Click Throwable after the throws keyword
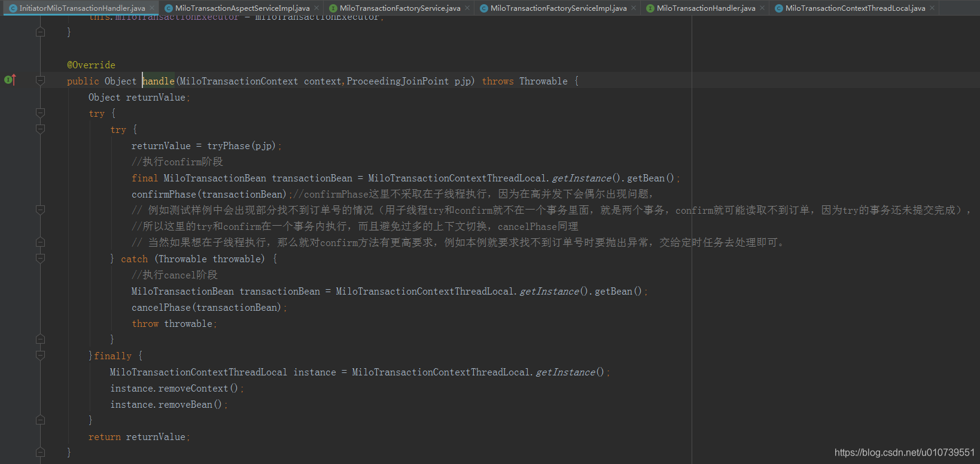 point(543,81)
